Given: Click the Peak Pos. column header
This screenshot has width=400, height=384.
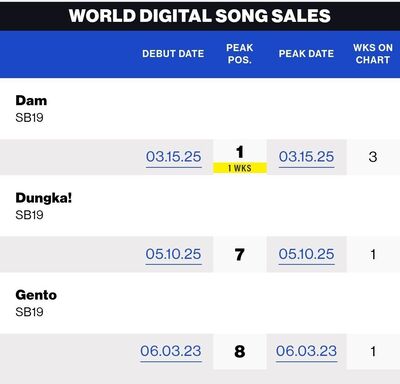Looking at the screenshot, I should [x=240, y=54].
